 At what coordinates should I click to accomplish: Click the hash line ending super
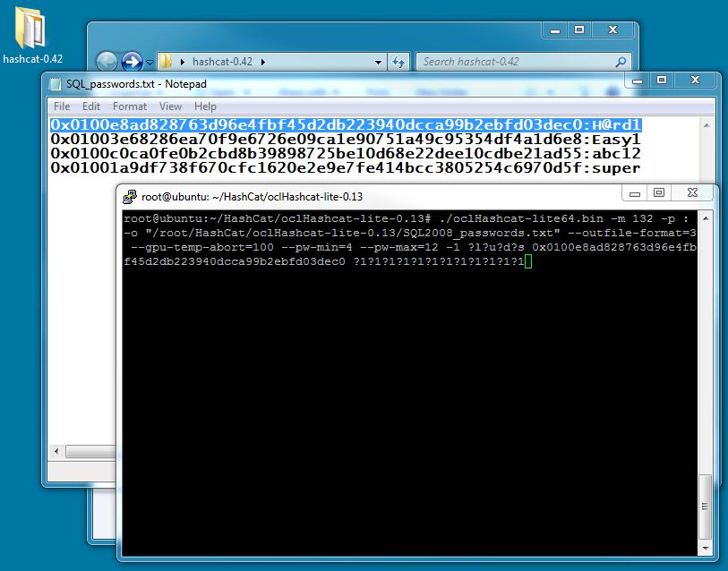[346, 168]
